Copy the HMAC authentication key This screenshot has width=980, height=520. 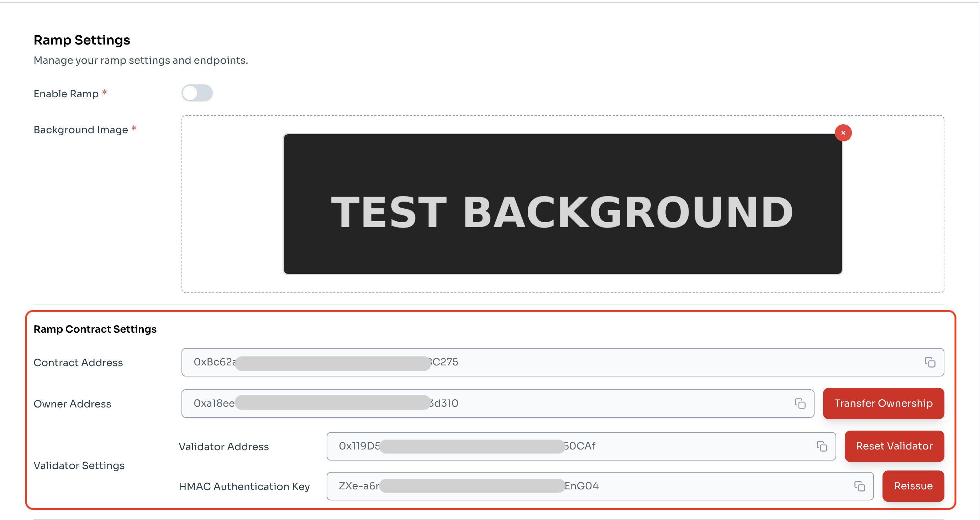[x=859, y=486]
